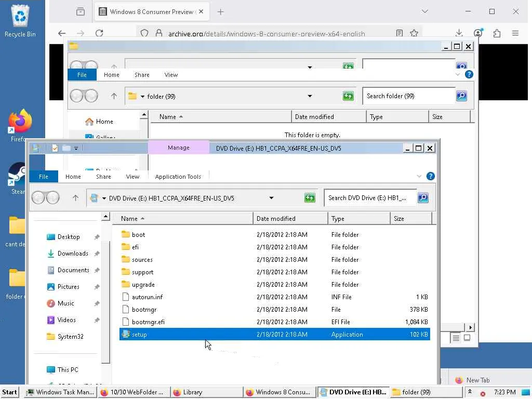Open Share tab in folder (99) window
This screenshot has width=532, height=399.
pos(142,75)
